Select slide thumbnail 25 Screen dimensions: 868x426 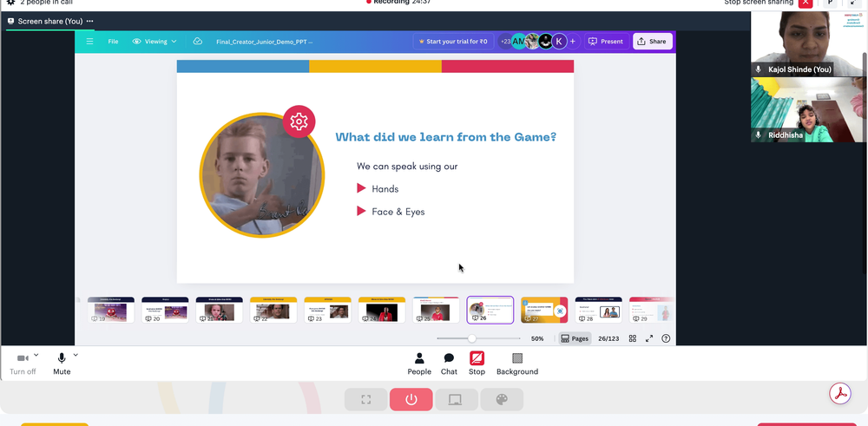pyautogui.click(x=436, y=310)
